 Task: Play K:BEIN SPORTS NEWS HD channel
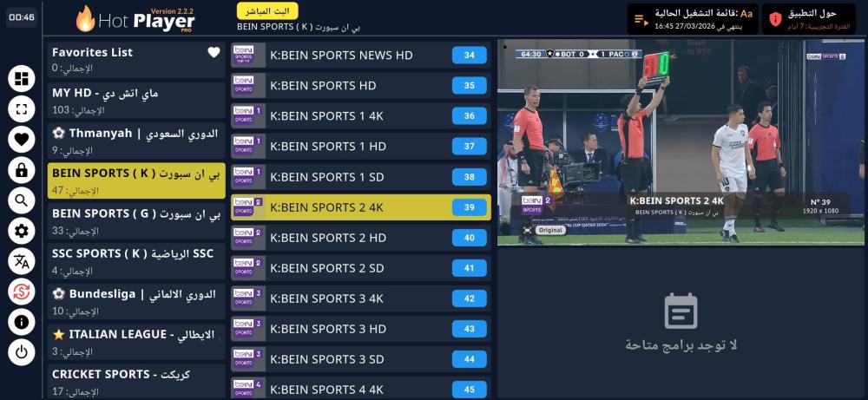tap(360, 56)
